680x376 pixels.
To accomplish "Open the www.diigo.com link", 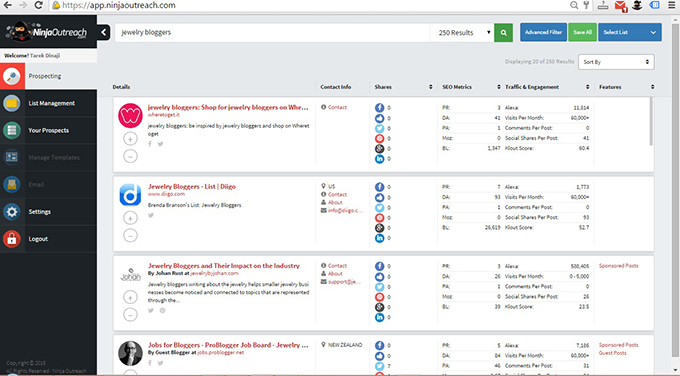I will (166, 194).
